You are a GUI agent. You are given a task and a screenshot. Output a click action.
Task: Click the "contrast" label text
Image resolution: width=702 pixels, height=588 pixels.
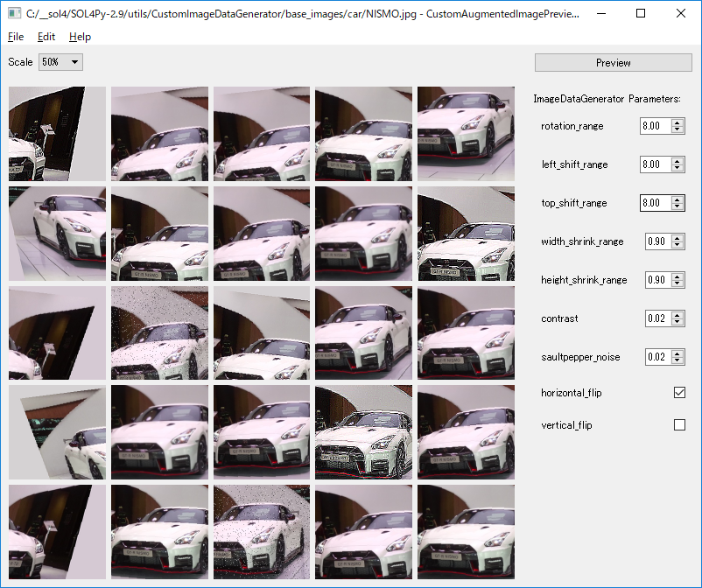pyautogui.click(x=559, y=318)
